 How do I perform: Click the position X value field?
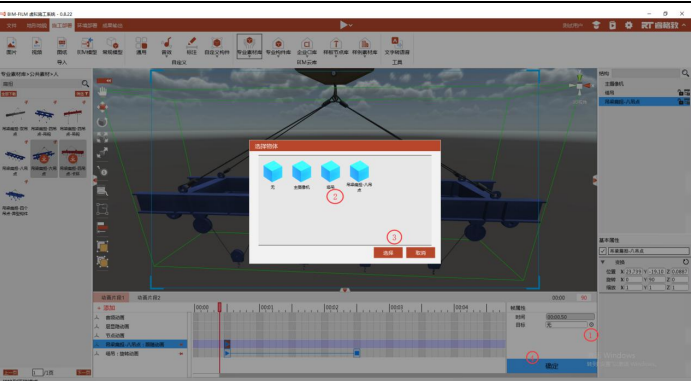click(x=633, y=272)
